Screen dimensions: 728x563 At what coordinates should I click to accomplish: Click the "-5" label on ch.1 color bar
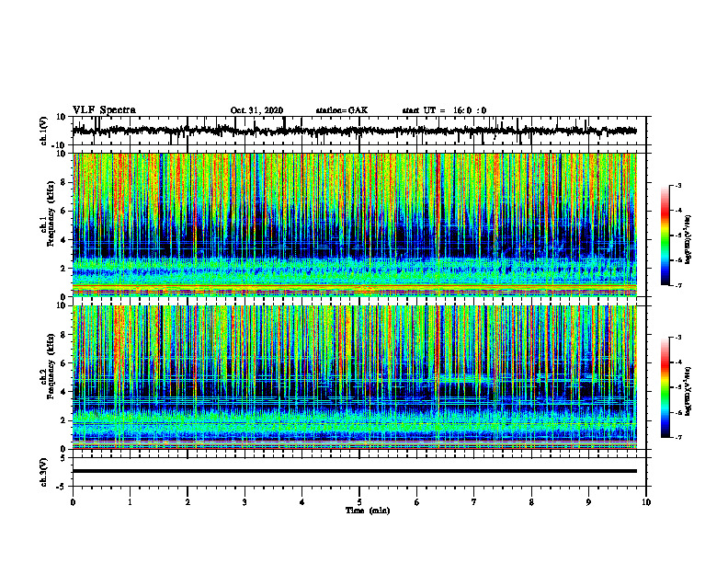(678, 236)
